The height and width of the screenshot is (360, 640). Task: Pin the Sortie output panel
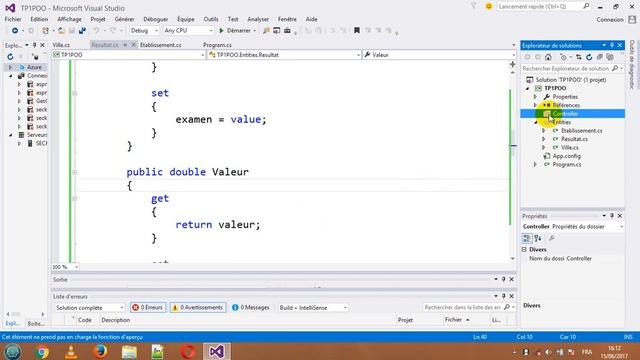pyautogui.click(x=504, y=280)
